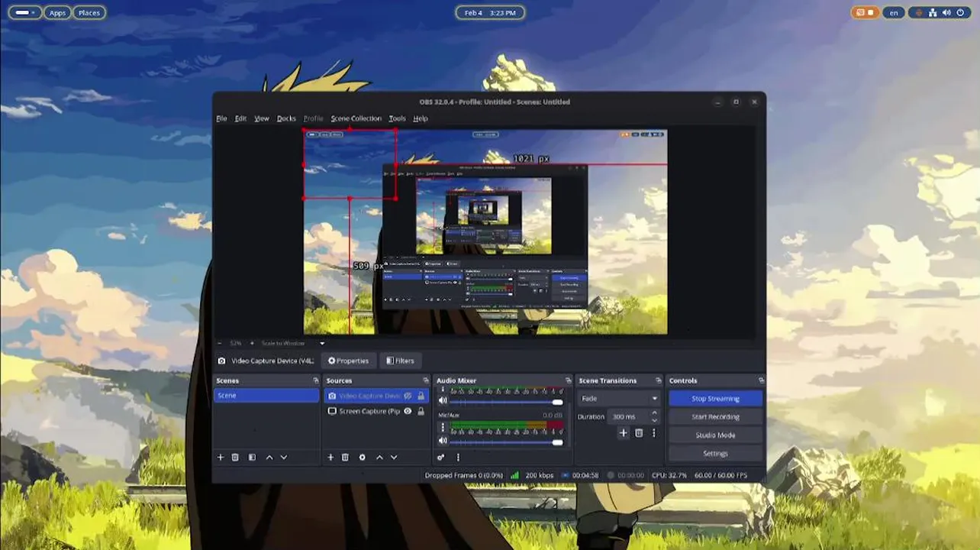Click the Video Capture Device camera icon
The width and height of the screenshot is (980, 550).
332,396
